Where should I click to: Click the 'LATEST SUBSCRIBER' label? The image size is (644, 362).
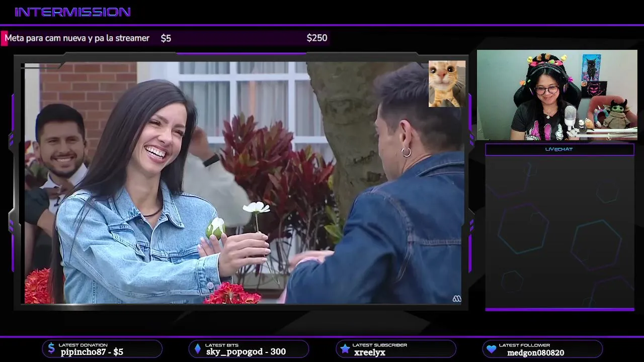pyautogui.click(x=380, y=345)
